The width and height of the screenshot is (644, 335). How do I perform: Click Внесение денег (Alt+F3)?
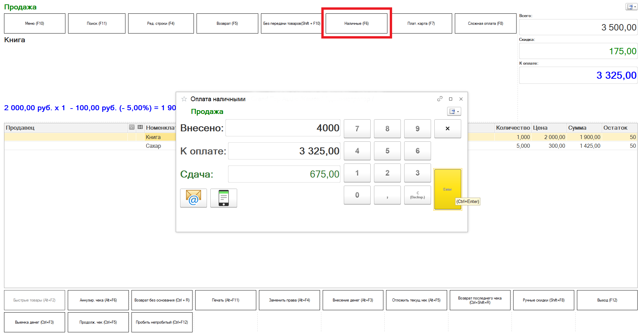[353, 300]
